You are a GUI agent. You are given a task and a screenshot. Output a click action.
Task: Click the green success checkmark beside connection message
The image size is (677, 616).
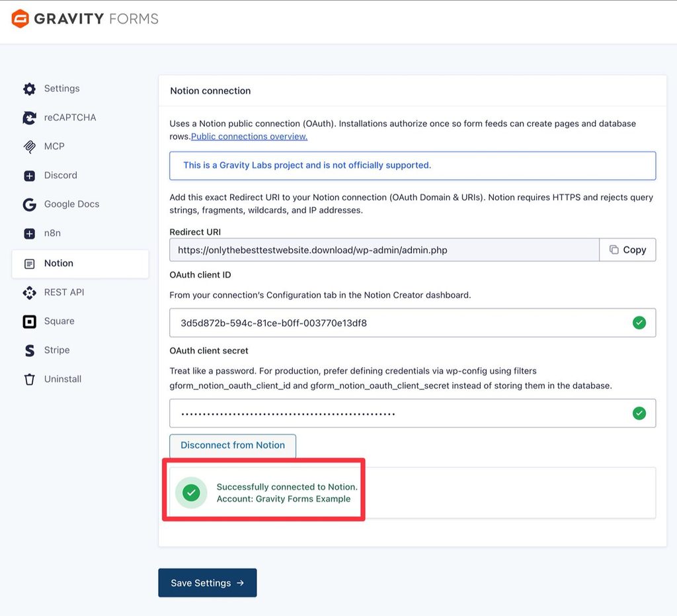[x=191, y=492]
